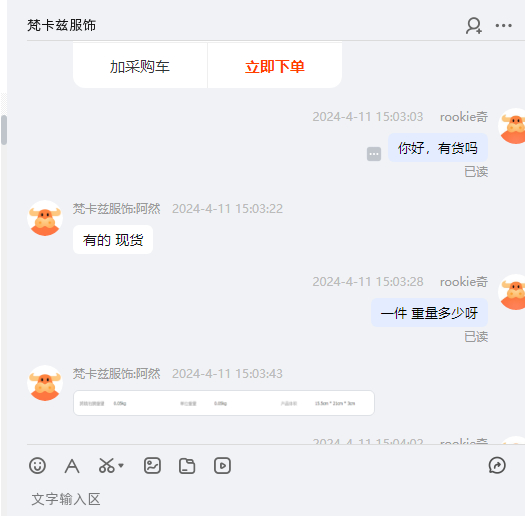Viewport: 525px width, 516px height.
Task: Open text font formatting (A icon)
Action: point(72,466)
